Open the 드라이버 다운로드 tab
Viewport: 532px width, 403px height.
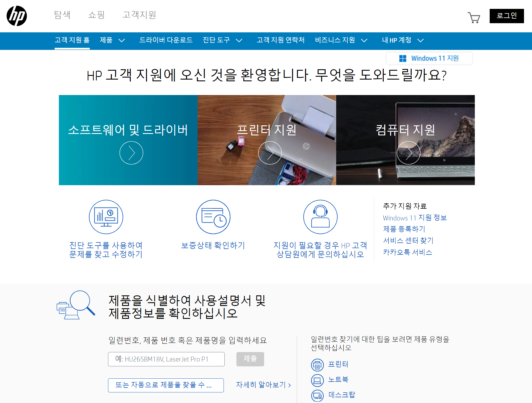[167, 40]
